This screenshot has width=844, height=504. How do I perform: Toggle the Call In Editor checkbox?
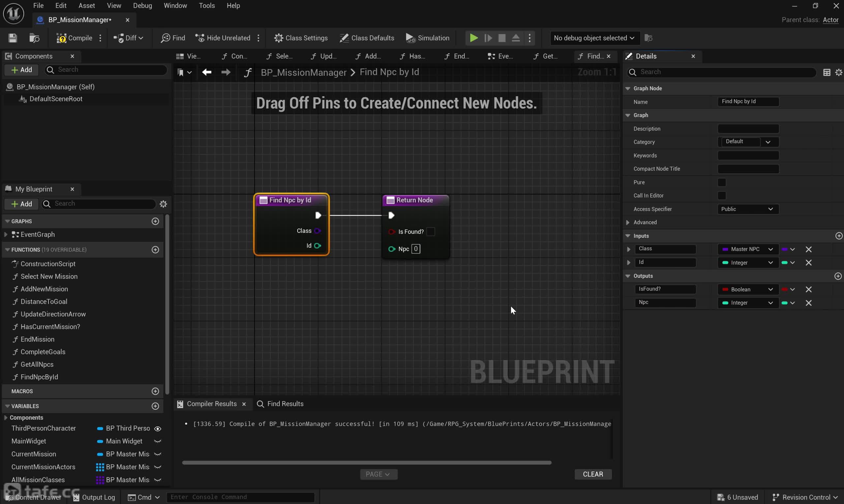[x=722, y=196]
